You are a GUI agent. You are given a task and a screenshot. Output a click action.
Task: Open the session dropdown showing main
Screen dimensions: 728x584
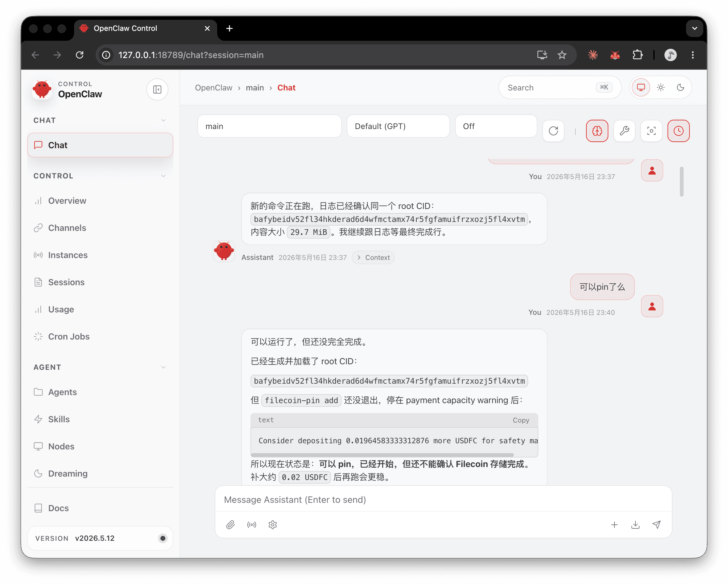[x=269, y=126]
